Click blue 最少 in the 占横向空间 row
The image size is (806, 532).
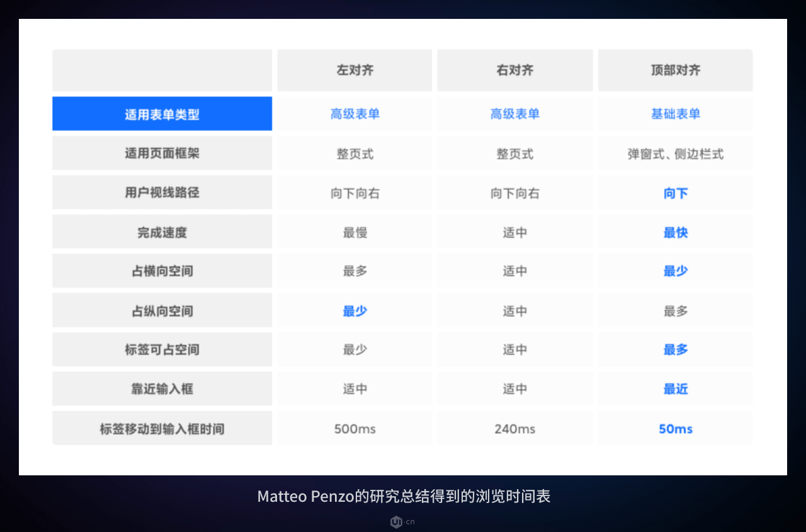point(676,271)
